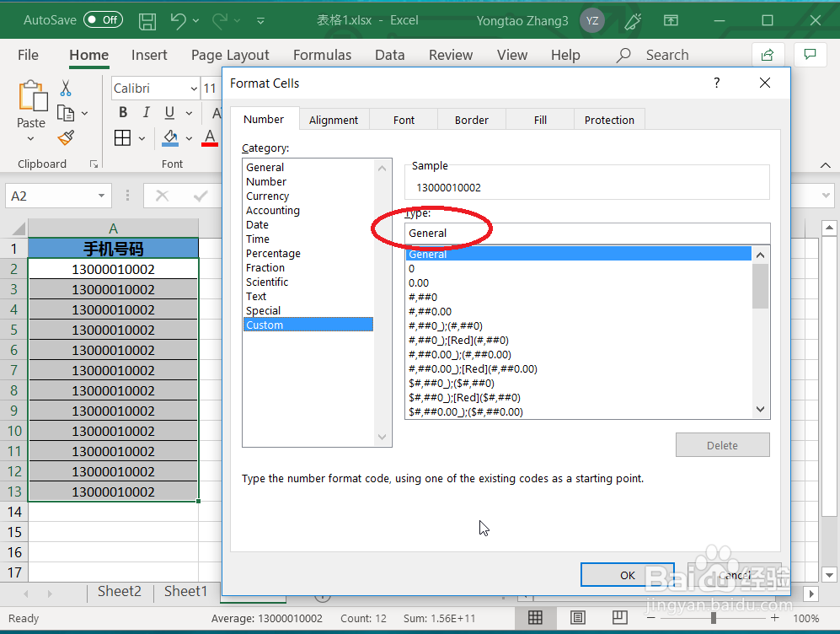The image size is (840, 634).
Task: Click the Delete button for custom formats
Action: (722, 444)
